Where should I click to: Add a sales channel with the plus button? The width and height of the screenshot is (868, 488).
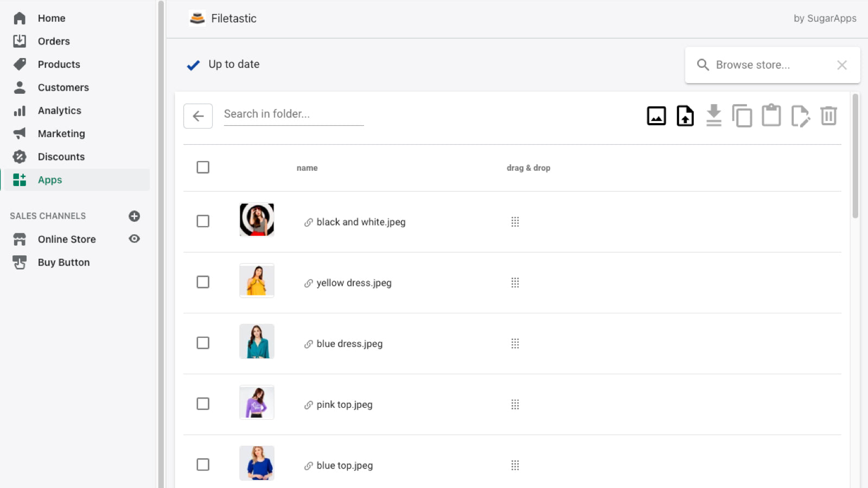pos(134,216)
